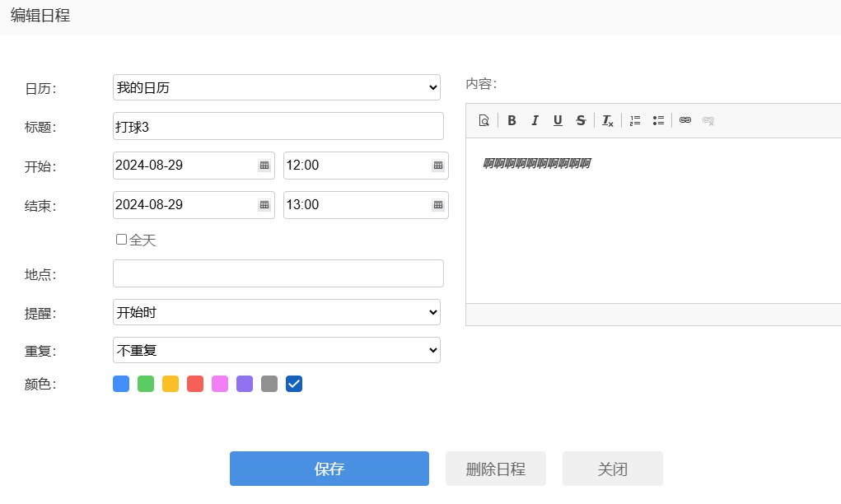Open the 日历 calendar dropdown

pyautogui.click(x=277, y=87)
